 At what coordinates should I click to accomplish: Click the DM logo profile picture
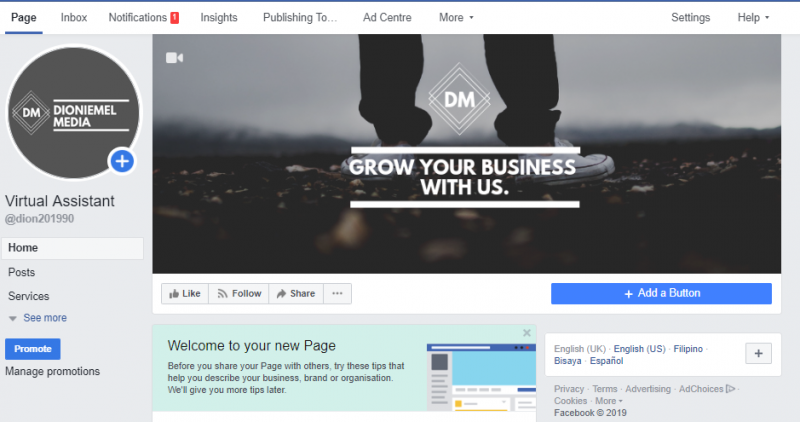point(73,112)
